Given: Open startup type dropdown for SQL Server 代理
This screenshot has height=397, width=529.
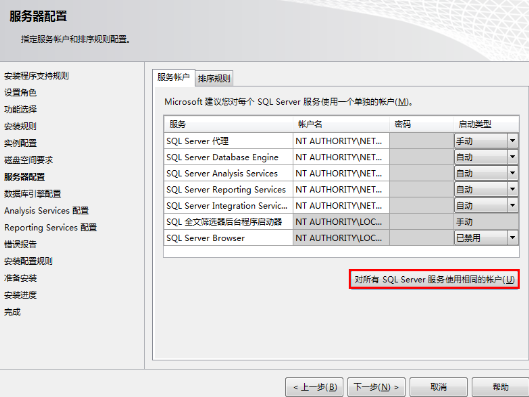Looking at the screenshot, I should tap(512, 141).
